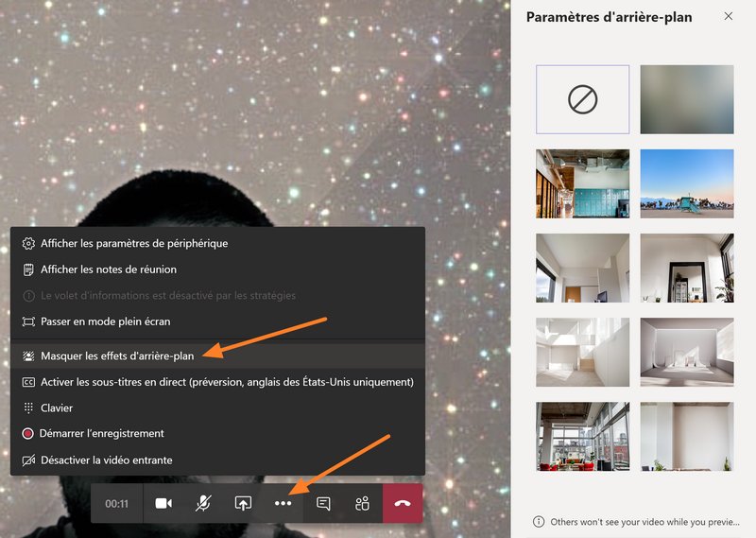This screenshot has width=756, height=538.
Task: Pick the white wall with plants background
Action: 687,436
